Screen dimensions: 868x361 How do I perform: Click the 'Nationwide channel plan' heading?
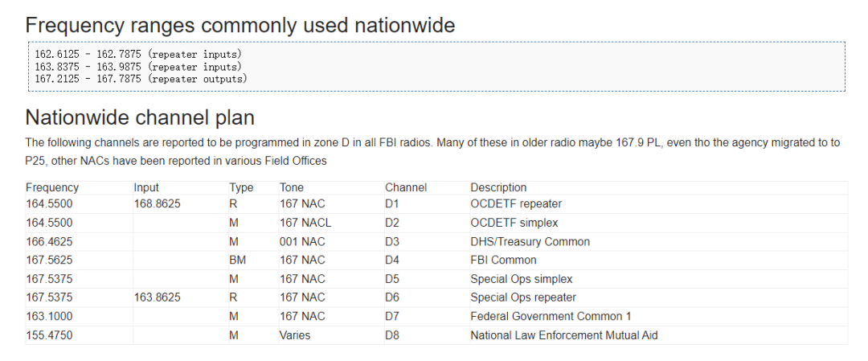140,117
